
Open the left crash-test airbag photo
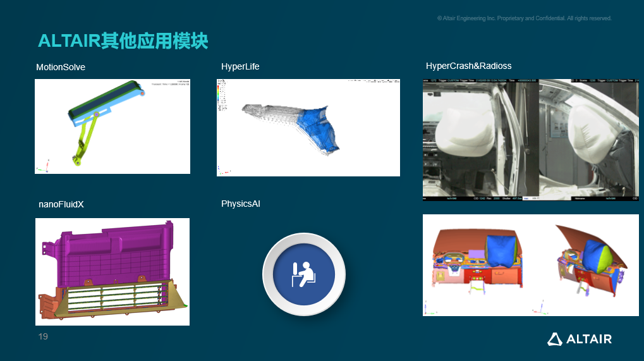point(480,139)
